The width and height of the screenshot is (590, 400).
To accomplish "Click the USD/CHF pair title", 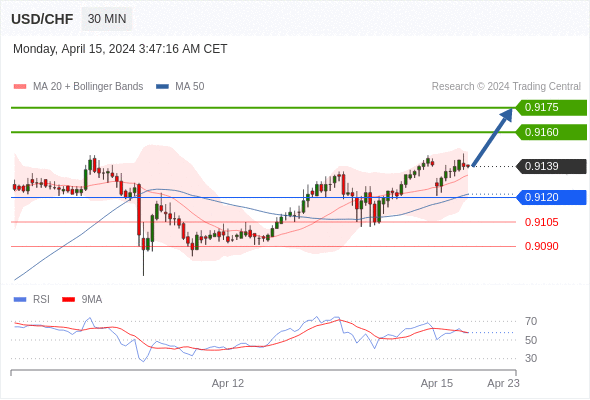I will [x=42, y=19].
